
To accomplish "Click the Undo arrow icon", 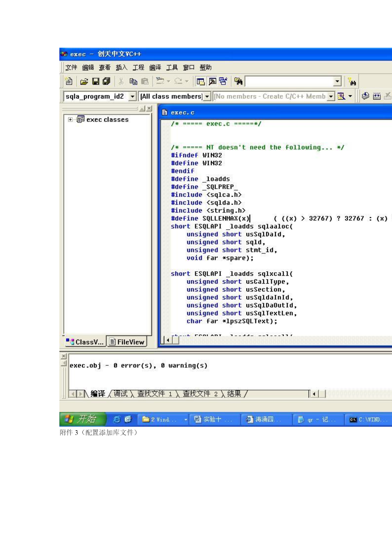I will [160, 81].
